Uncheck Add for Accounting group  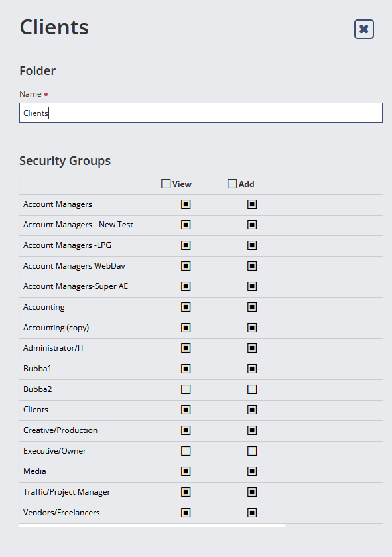click(252, 307)
